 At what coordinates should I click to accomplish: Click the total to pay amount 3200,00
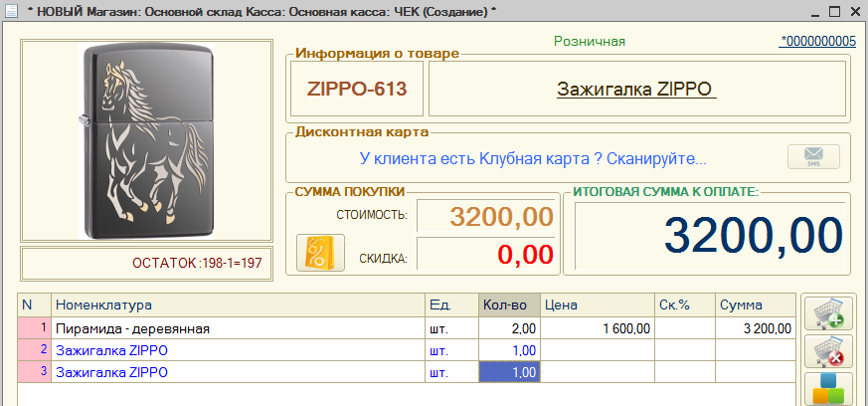tap(710, 236)
